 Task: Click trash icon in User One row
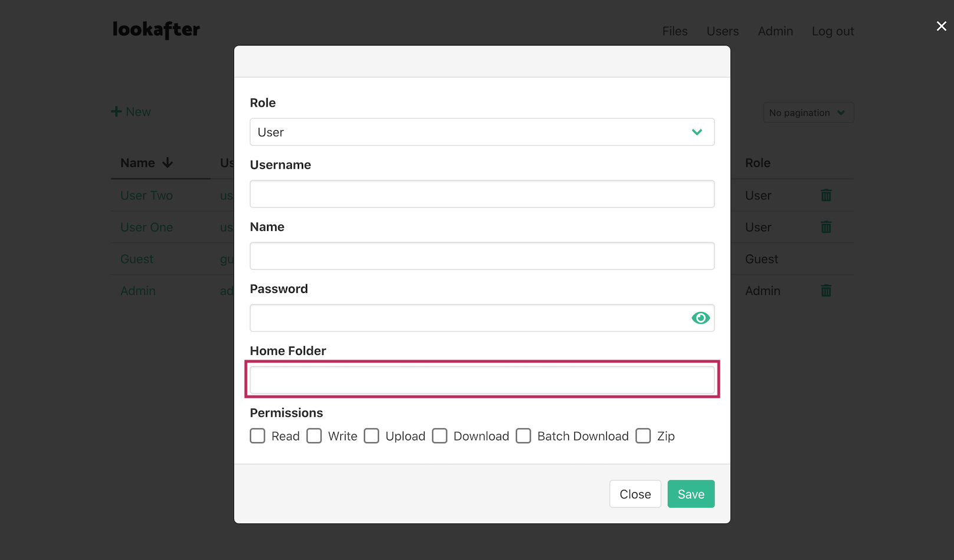pos(825,227)
